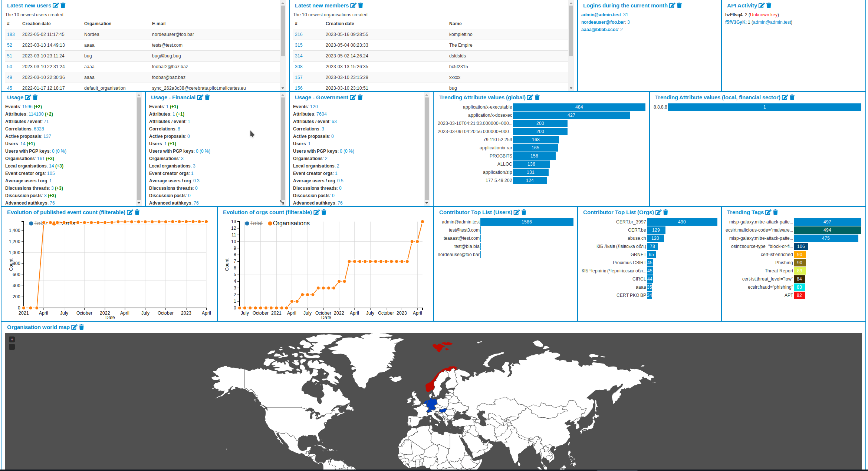
Task: Edit Logins during the current month widget
Action: (x=672, y=6)
